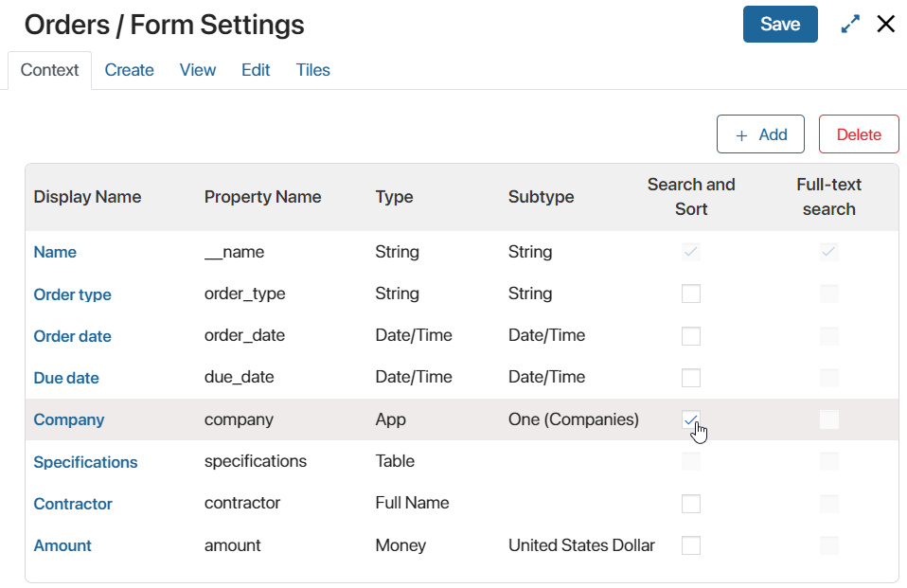The height and width of the screenshot is (588, 907).
Task: Open the Contractor property link
Action: (73, 504)
